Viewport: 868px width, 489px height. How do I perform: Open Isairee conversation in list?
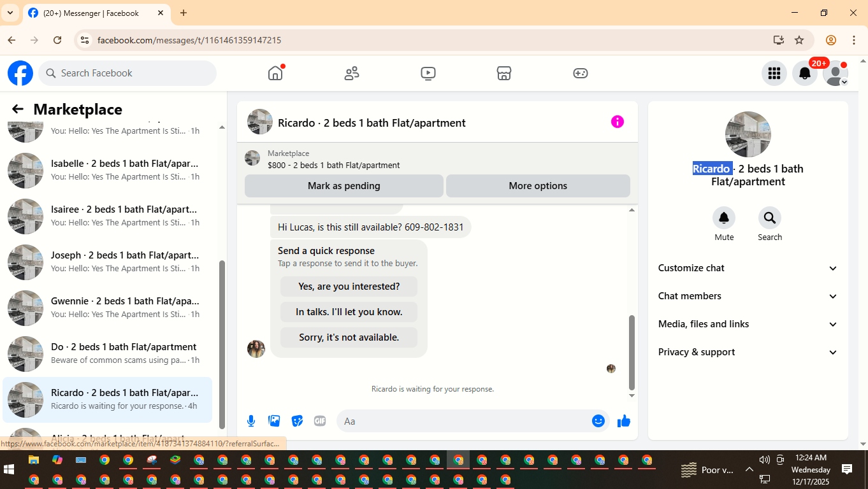tap(108, 216)
